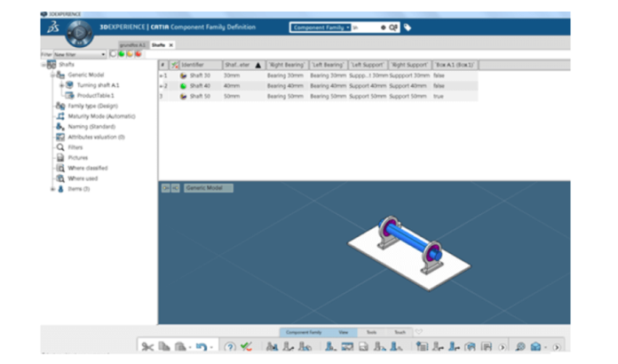Close the Shafts tab
The image size is (618, 364).
coord(171,45)
